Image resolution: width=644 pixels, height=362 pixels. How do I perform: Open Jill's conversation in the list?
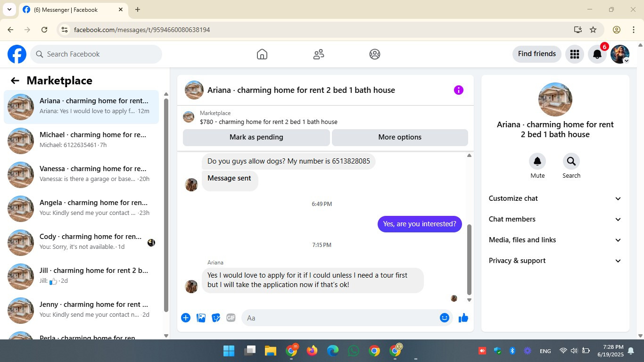[x=81, y=277]
